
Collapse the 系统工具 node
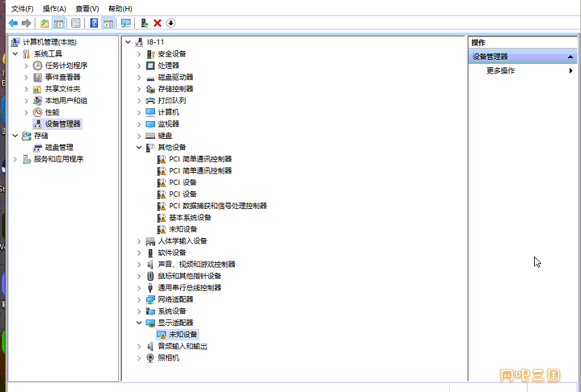(15, 54)
